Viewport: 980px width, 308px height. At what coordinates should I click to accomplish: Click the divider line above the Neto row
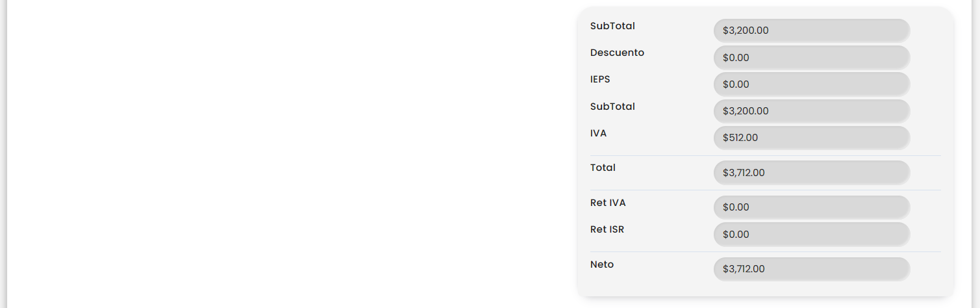[x=765, y=251]
